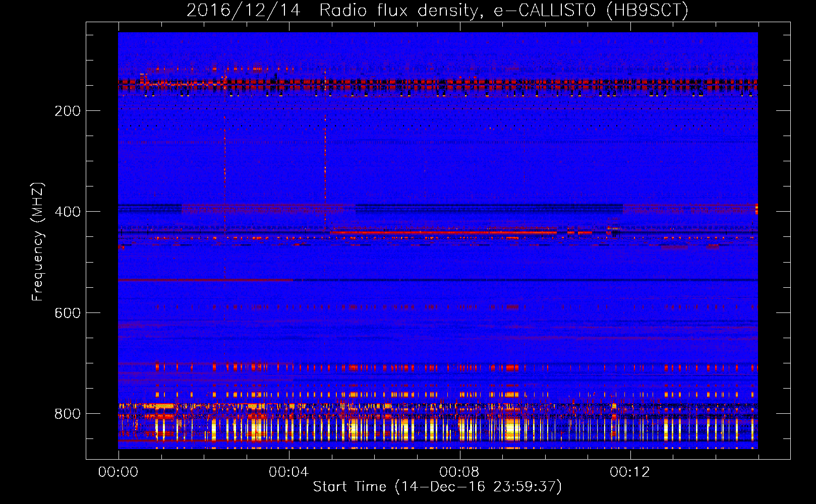Click the 400 frequency tick label
Image resolution: width=816 pixels, height=504 pixels.
pyautogui.click(x=68, y=212)
